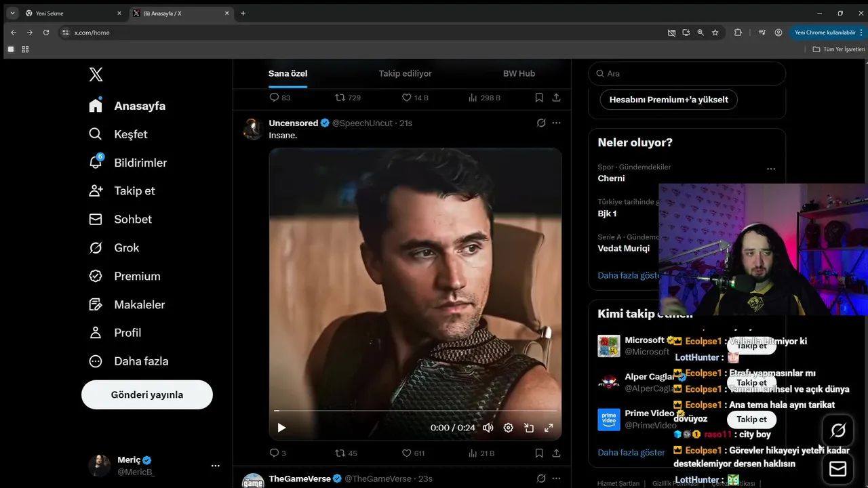868x488 pixels.
Task: Reply icon on upper post (83)
Action: [280, 98]
